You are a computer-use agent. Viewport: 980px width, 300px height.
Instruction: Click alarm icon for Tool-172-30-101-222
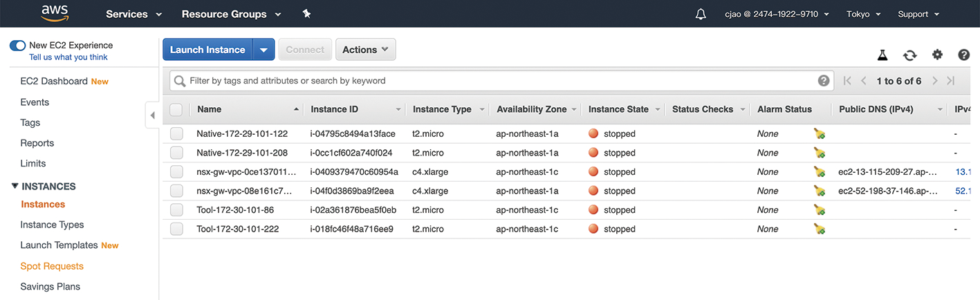[820, 229]
